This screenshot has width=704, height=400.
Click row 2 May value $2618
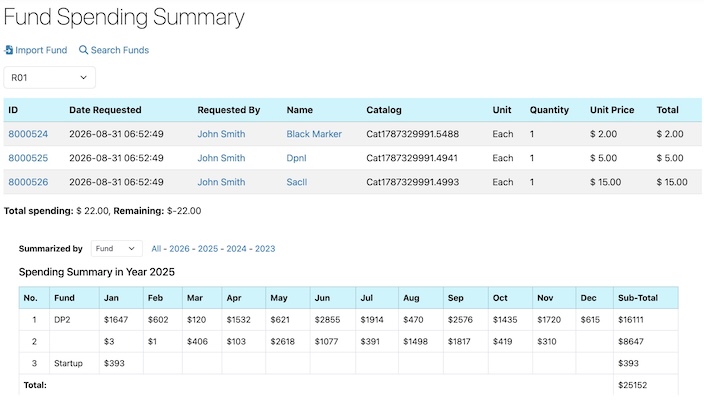[282, 342]
